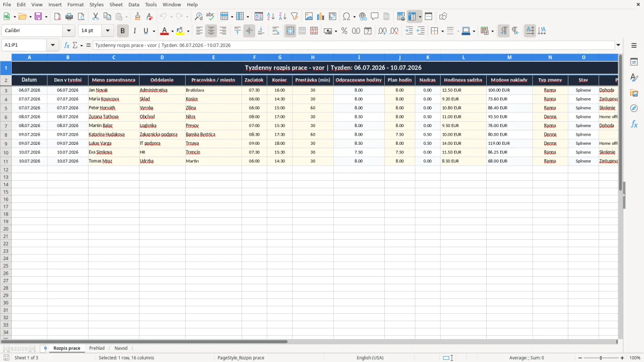Copy the selection with the Copy icon
This screenshot has height=362, width=644.
pyautogui.click(x=107, y=17)
